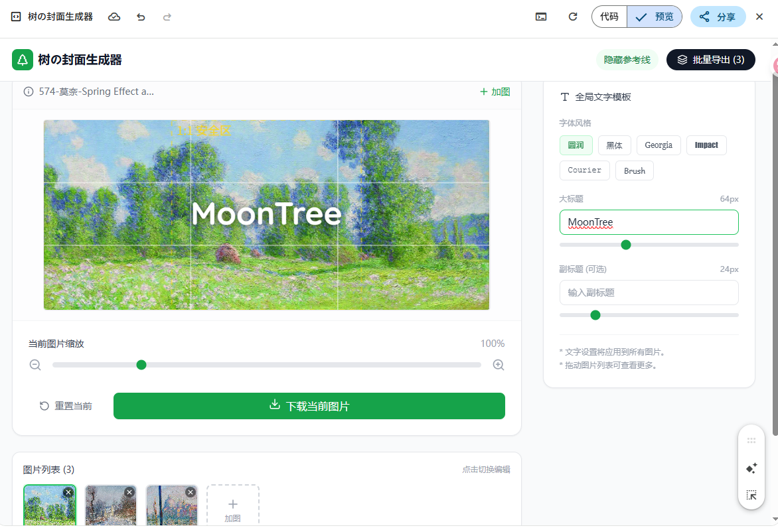The image size is (778, 532).
Task: Click the 批量导出 (3) button
Action: click(710, 60)
